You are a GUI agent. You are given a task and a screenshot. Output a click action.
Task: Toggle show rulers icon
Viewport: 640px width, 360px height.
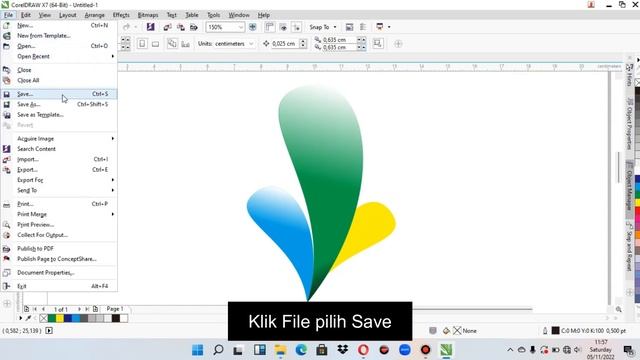click(x=269, y=27)
